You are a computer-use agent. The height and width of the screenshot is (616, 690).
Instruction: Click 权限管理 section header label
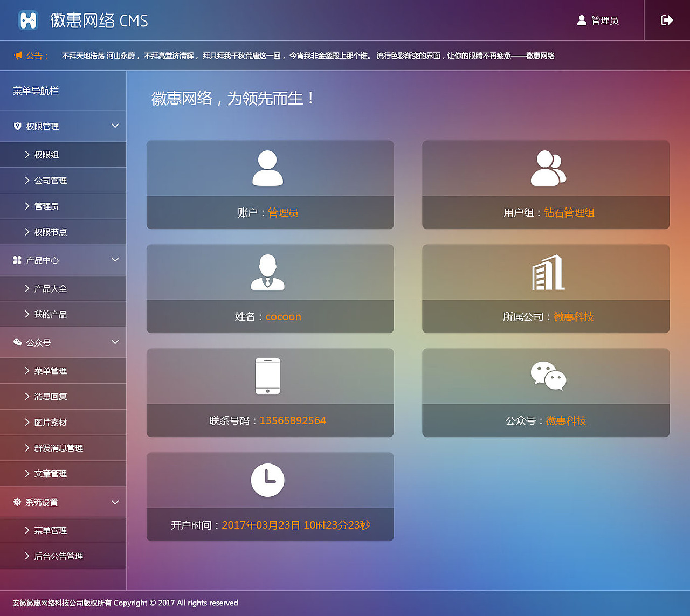pyautogui.click(x=43, y=126)
